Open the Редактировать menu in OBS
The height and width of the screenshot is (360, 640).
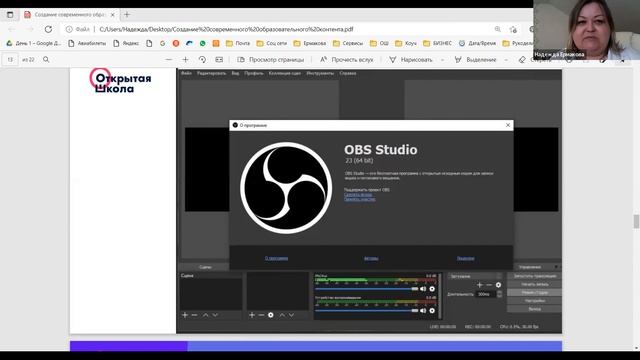[211, 73]
